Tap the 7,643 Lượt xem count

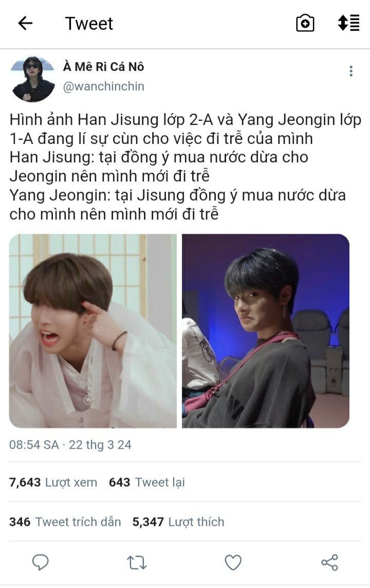coord(53,482)
